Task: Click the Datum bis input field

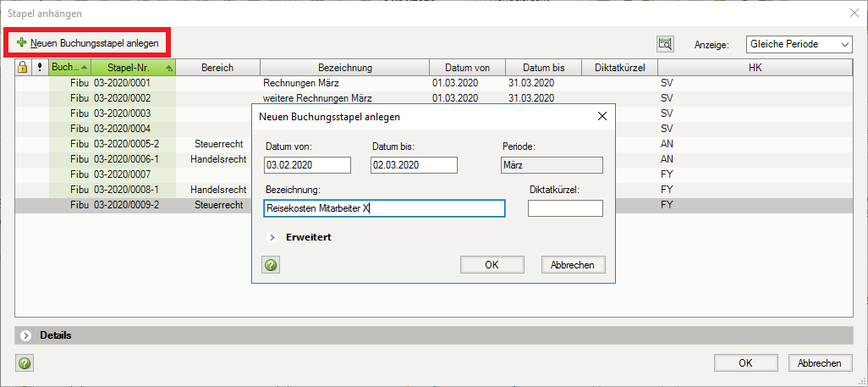Action: pyautogui.click(x=414, y=165)
